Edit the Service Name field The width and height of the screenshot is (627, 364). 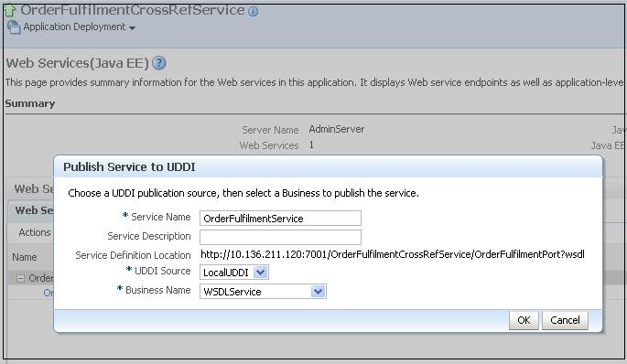(x=280, y=219)
